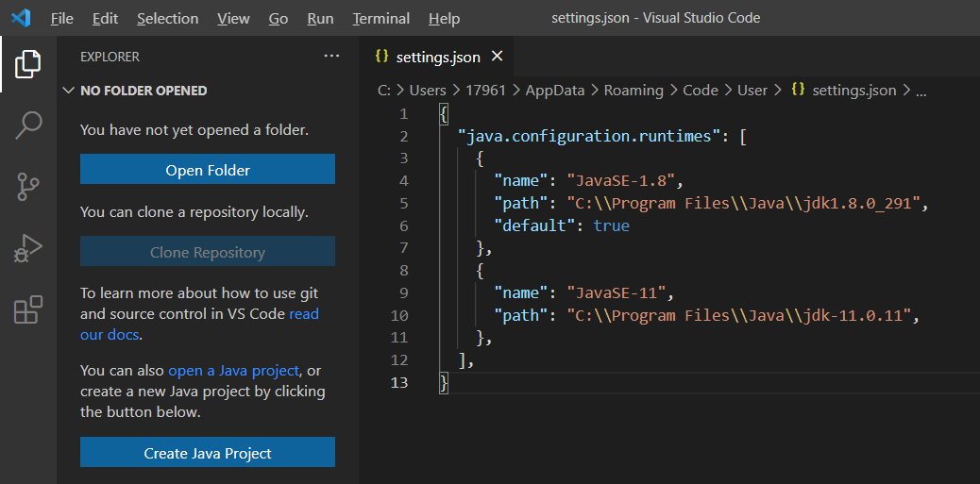Click line number 8 in gutter
The width and height of the screenshot is (980, 484).
403,271
